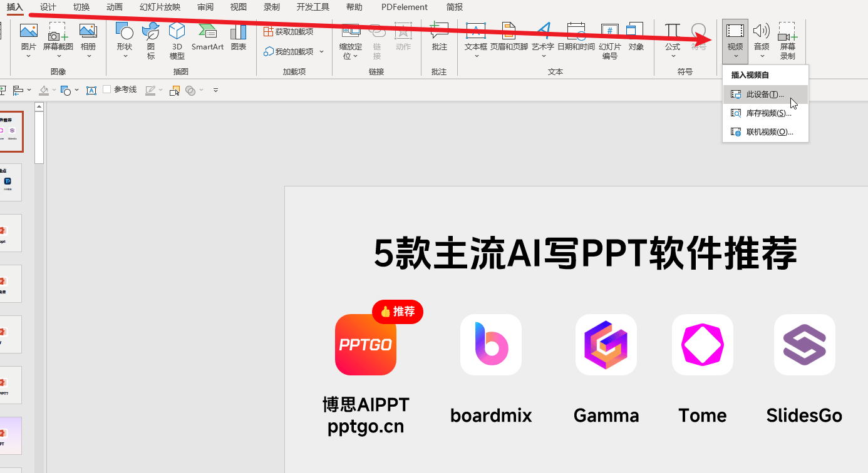Switch to the 设计 tab

[x=48, y=7]
